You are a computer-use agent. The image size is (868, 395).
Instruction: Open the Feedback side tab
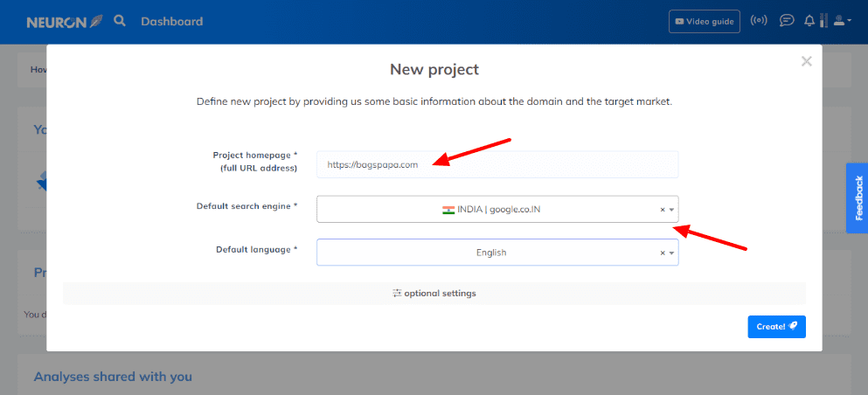pos(858,198)
